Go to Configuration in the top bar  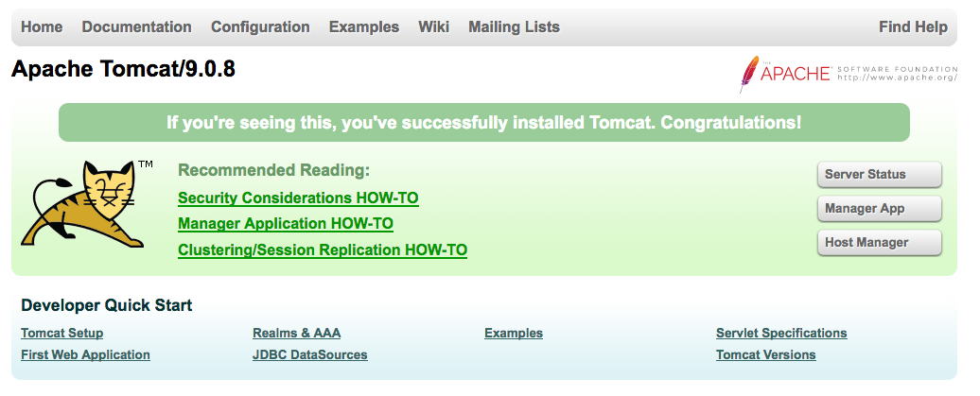pyautogui.click(x=260, y=27)
